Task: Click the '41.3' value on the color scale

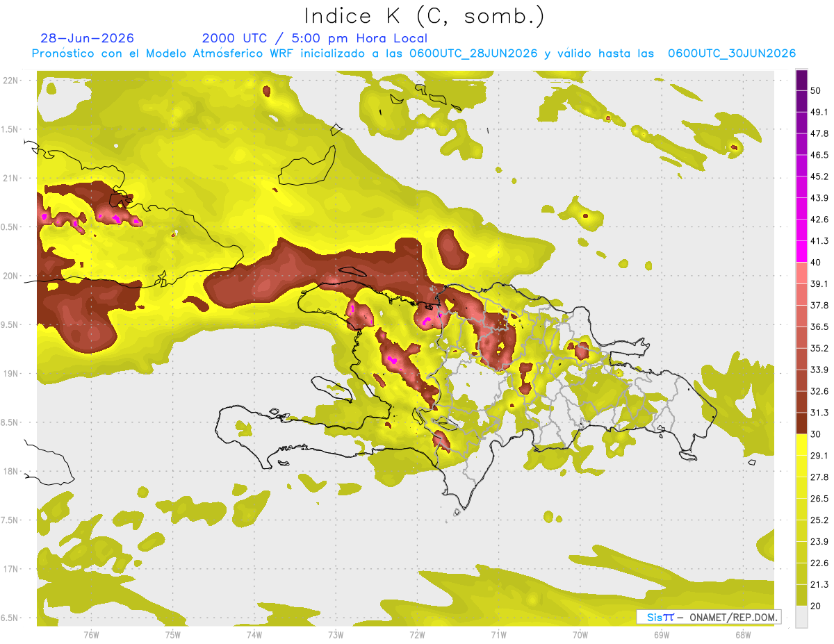Action: pos(819,241)
